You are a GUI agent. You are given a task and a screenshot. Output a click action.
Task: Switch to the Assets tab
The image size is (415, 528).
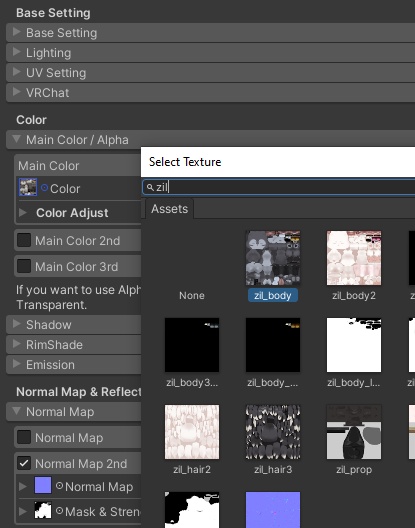click(169, 209)
